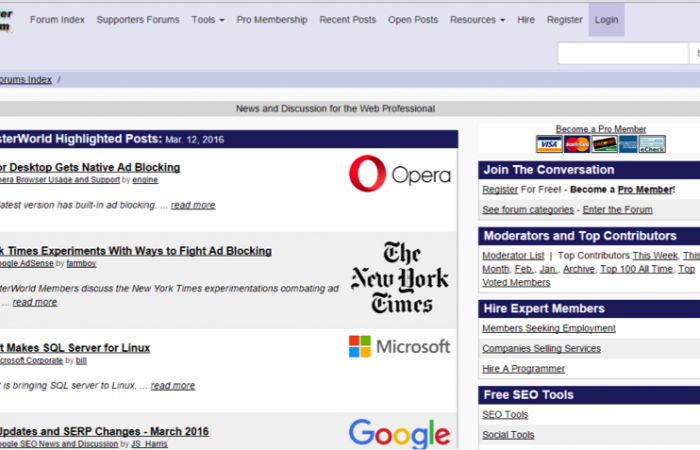The image size is (700, 450).
Task: Click Pro Member link in Join The Conversation
Action: click(646, 190)
